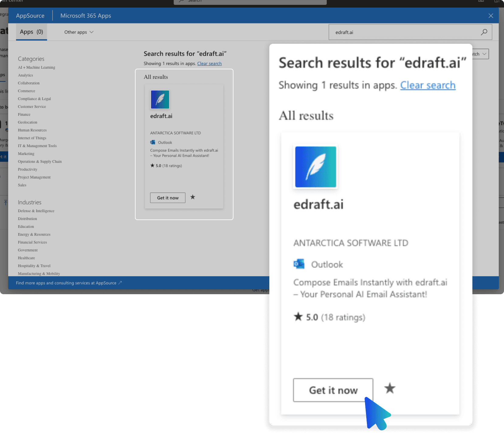Select the Productivity category
Viewport: 504px width, 434px height.
click(27, 169)
